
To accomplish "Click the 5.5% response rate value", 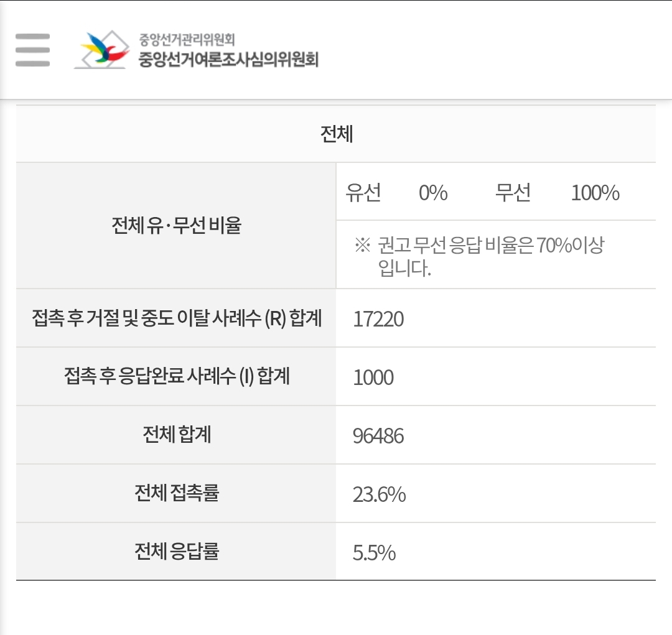I will pyautogui.click(x=374, y=553).
